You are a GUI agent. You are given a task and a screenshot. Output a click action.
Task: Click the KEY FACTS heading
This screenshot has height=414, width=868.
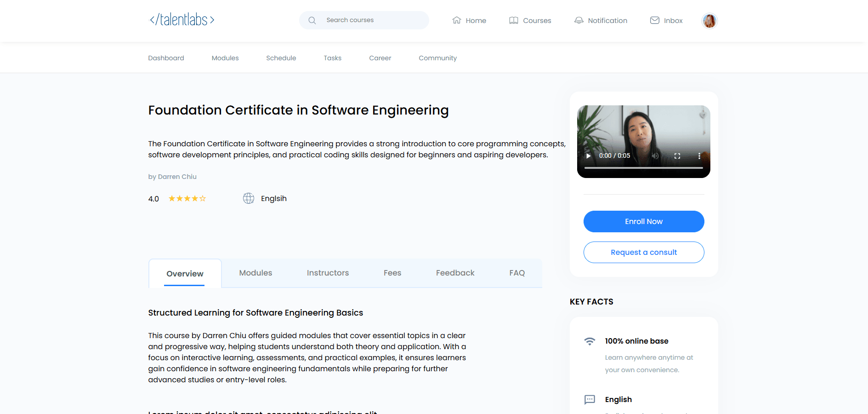click(591, 302)
